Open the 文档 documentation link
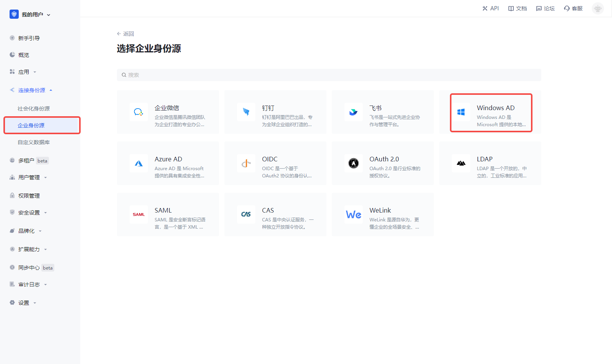The image size is (612, 364). click(517, 8)
